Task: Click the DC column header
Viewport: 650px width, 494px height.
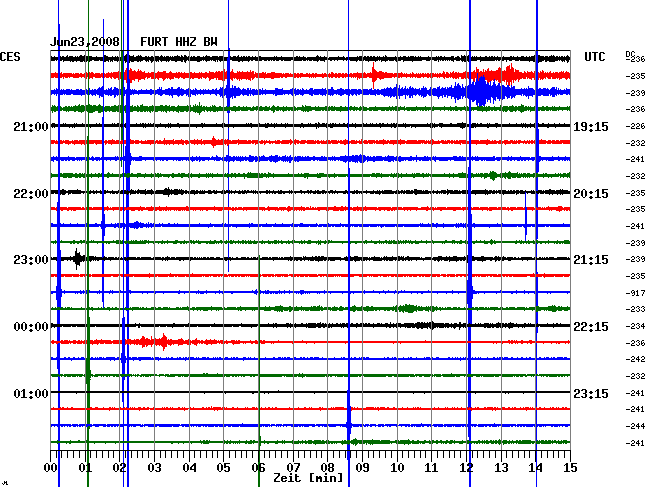Action: pyautogui.click(x=630, y=54)
